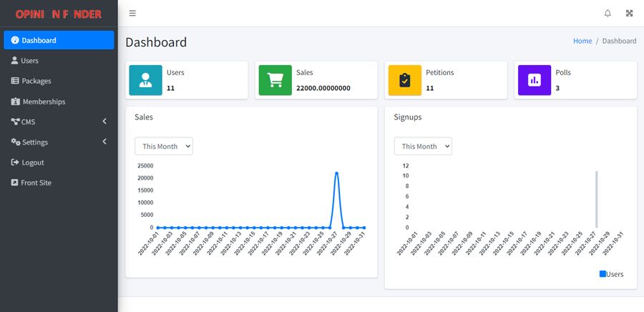Viewport: 644px width, 312px height.
Task: Toggle the Users legend in Signups chart
Action: (x=611, y=274)
